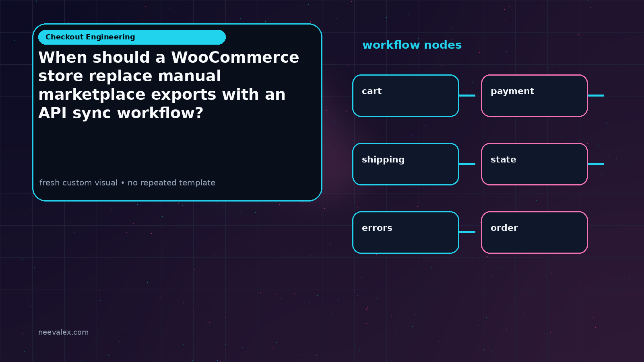This screenshot has width=644, height=362.
Task: Choose the order workflow node
Action: point(535,232)
